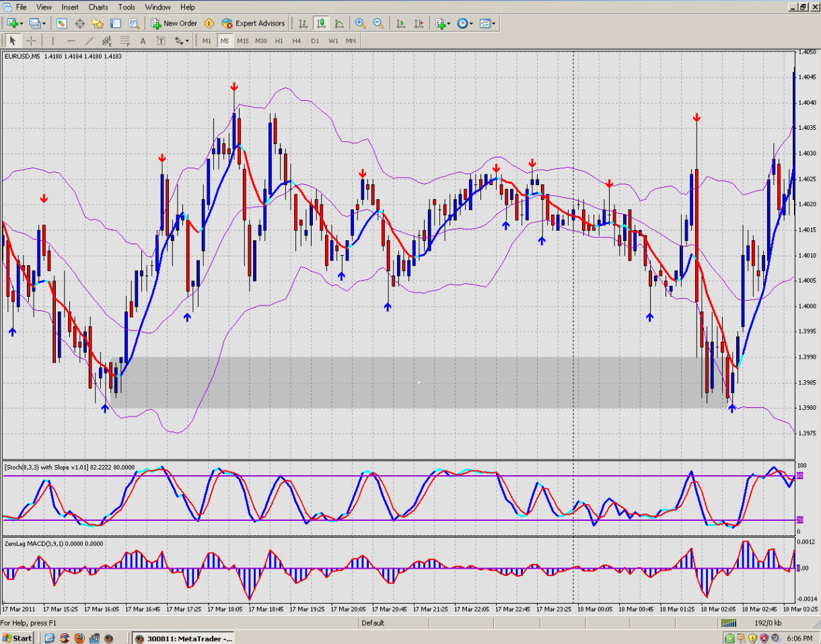Switch to D1 timeframe
This screenshot has height=644, width=821.
pos(315,40)
